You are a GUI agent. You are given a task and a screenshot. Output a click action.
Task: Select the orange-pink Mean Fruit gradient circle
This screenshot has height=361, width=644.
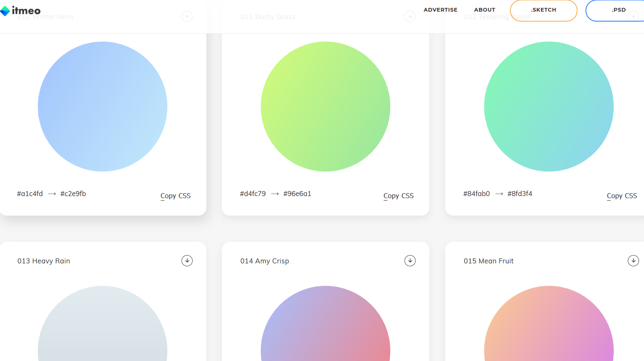click(x=549, y=323)
